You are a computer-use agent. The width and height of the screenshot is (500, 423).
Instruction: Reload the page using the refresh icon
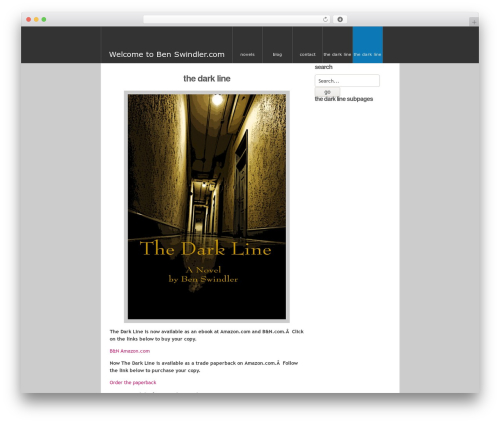tap(325, 19)
